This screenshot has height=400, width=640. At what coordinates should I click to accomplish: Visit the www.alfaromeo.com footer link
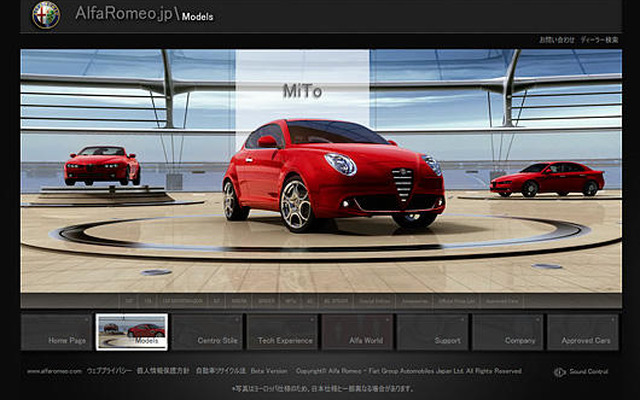54,371
